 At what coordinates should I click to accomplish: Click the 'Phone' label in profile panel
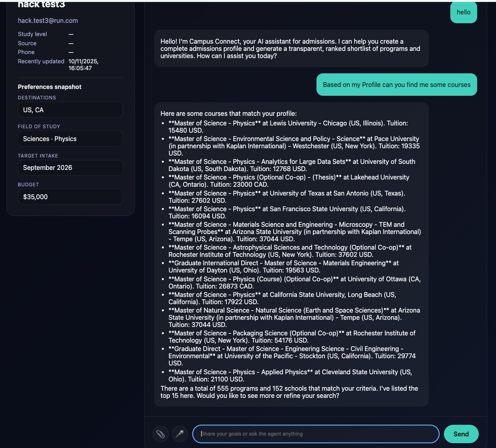tap(26, 52)
